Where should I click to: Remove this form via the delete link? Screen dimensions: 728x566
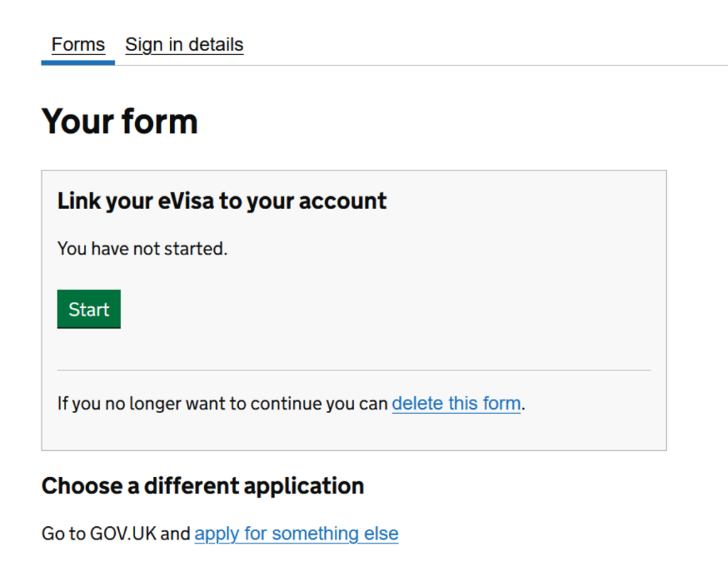(x=456, y=404)
